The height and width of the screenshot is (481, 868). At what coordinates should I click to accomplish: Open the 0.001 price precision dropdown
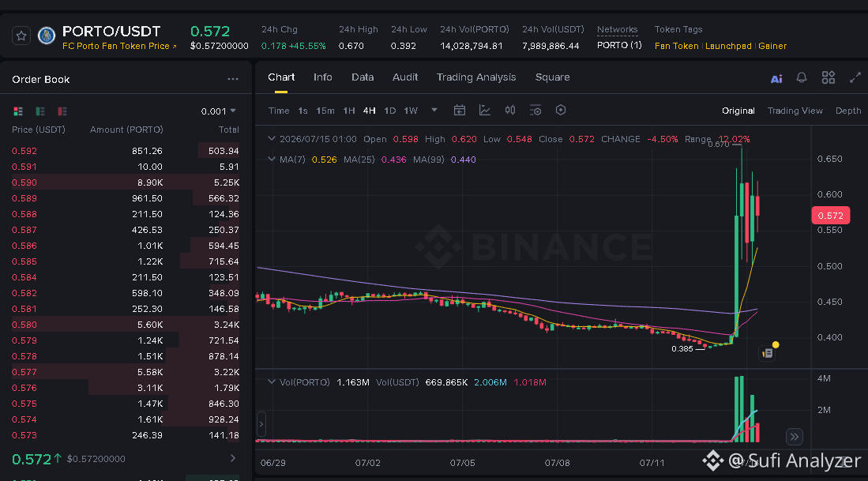tap(219, 111)
